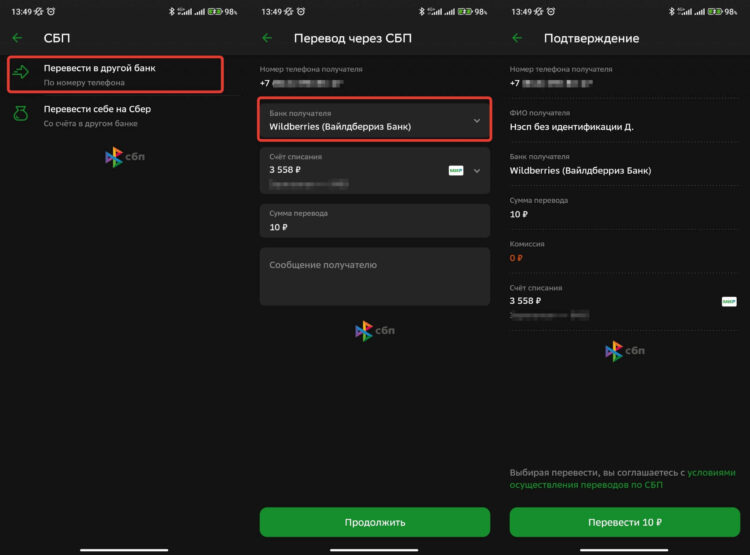This screenshot has height=555, width=750.
Task: Tap the alarm clock icon on the middle screen status bar
Action: tap(301, 11)
